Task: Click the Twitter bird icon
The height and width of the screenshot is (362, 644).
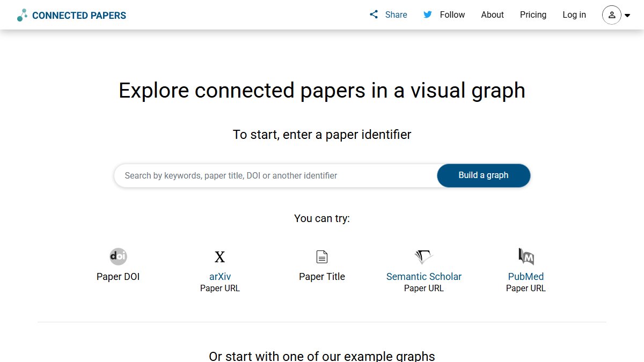Action: (x=428, y=14)
